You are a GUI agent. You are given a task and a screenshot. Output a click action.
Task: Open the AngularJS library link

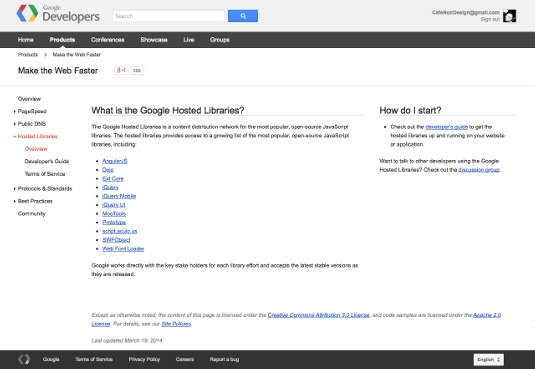(x=115, y=161)
